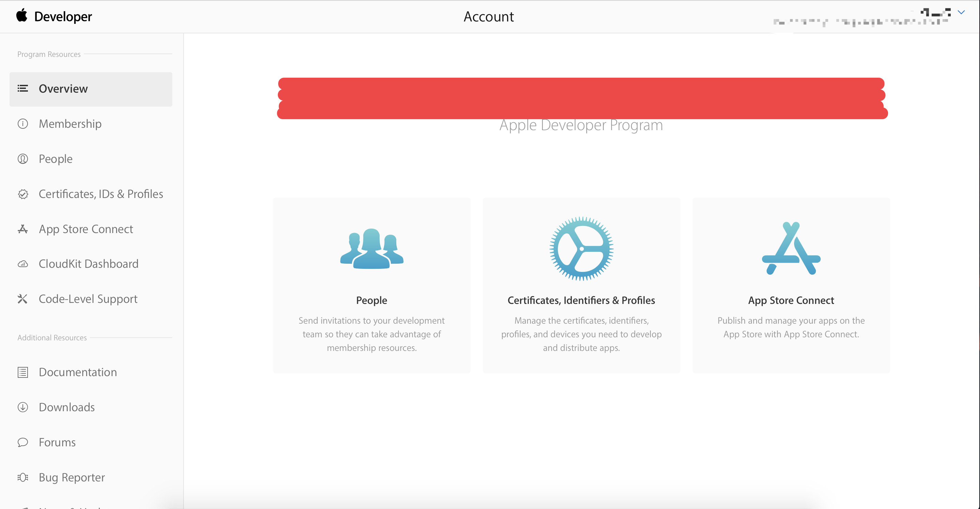
Task: Click the Apple logo icon
Action: (x=22, y=16)
